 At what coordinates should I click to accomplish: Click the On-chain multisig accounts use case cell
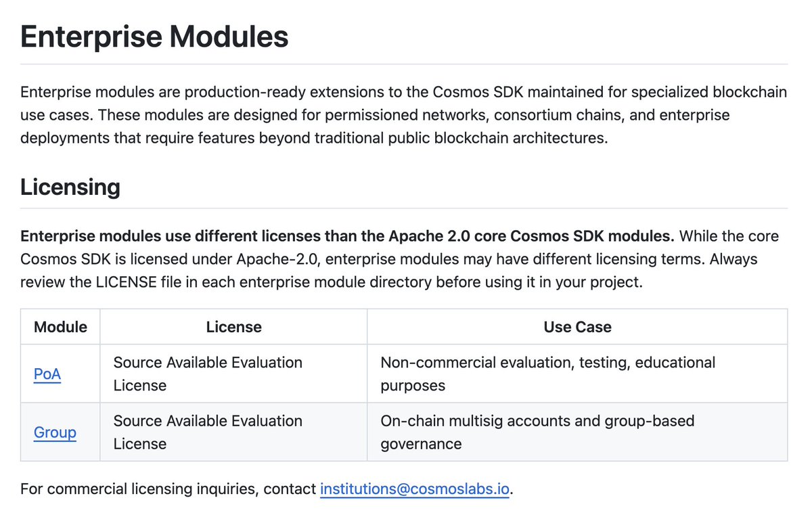(537, 432)
